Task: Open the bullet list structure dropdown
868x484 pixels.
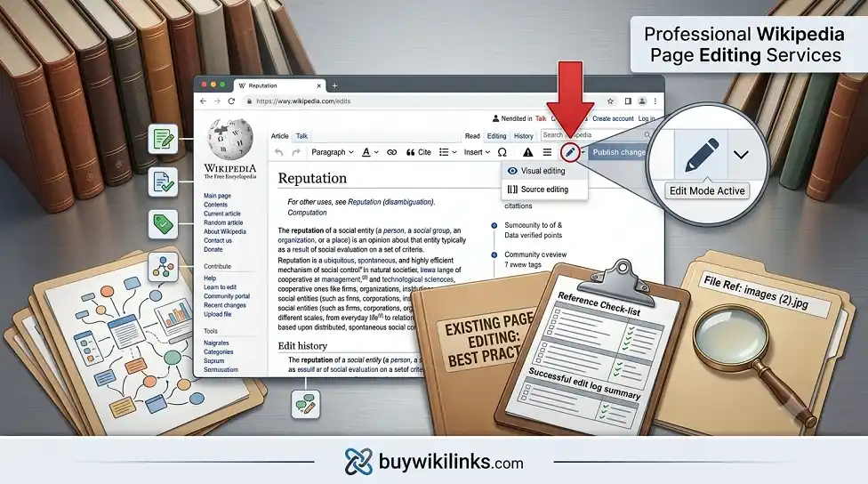Action: coord(448,152)
